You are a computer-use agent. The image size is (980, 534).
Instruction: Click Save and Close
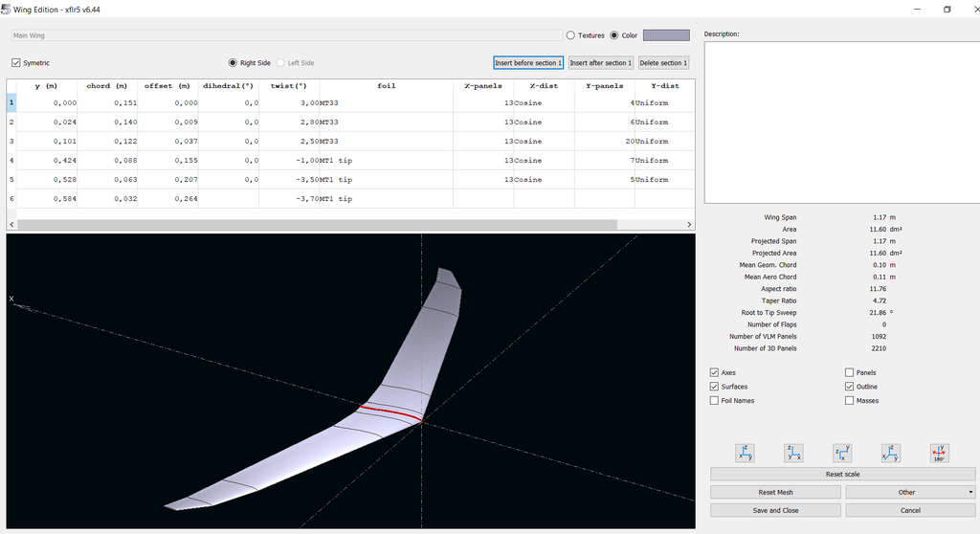pyautogui.click(x=775, y=510)
